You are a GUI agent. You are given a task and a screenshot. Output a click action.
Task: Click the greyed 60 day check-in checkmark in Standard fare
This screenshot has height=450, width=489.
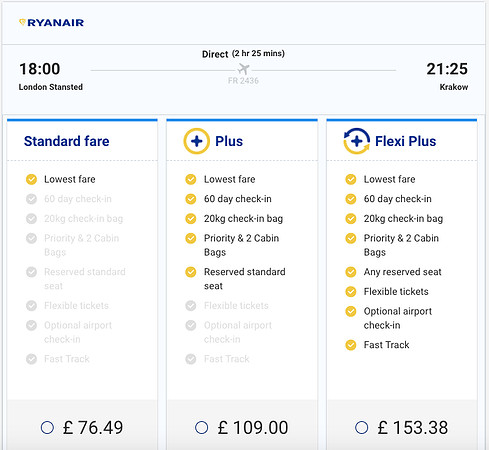click(x=31, y=199)
